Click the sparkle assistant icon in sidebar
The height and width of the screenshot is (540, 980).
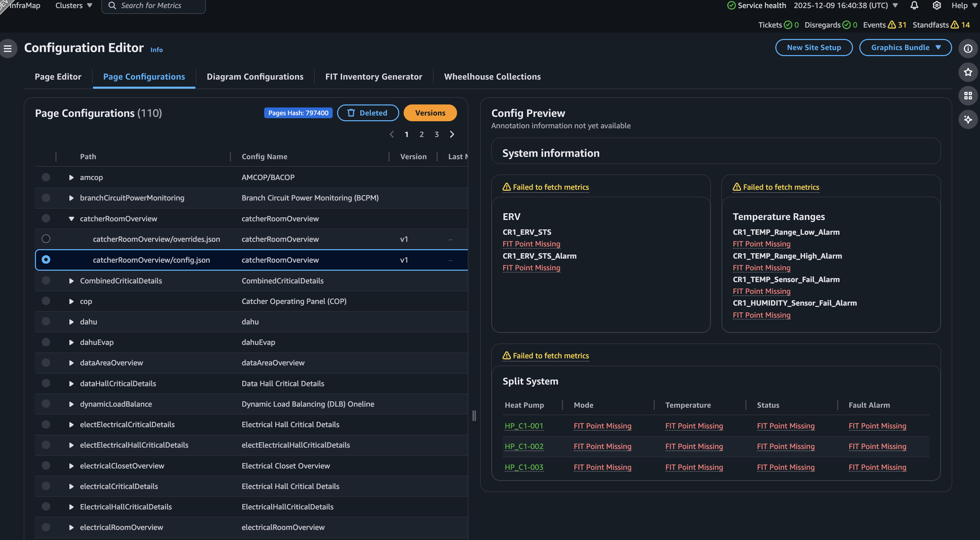tap(968, 119)
